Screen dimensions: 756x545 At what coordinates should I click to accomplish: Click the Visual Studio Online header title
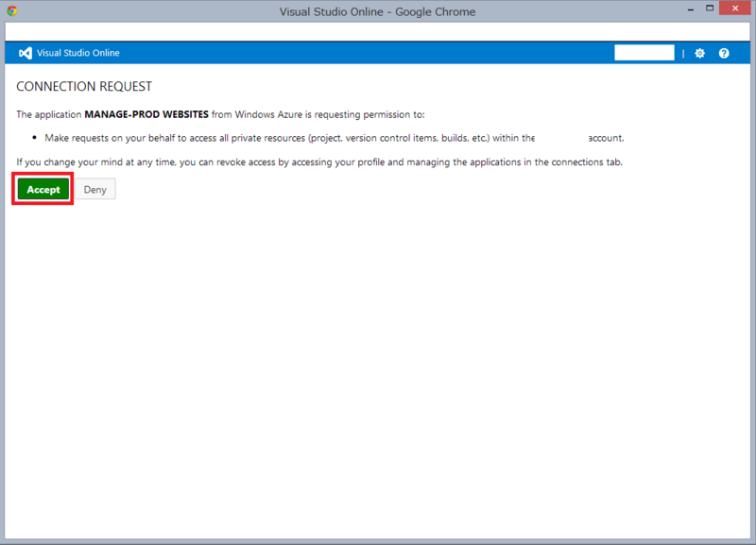(x=78, y=53)
